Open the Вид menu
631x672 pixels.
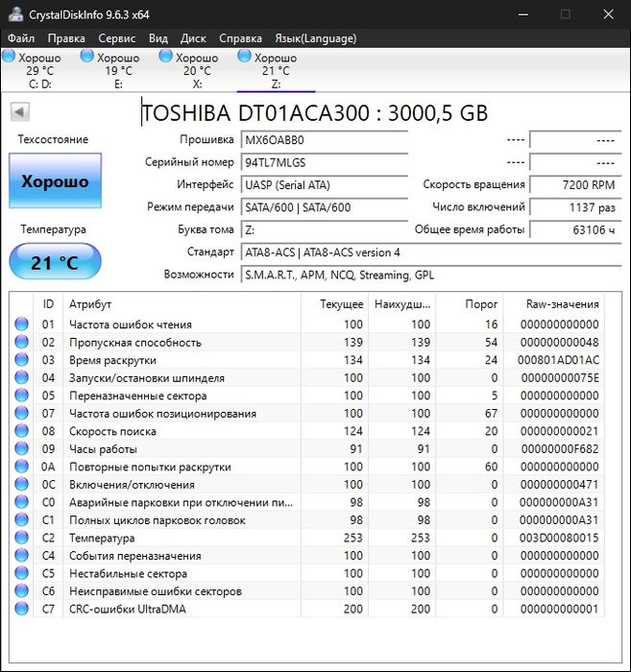pos(158,38)
